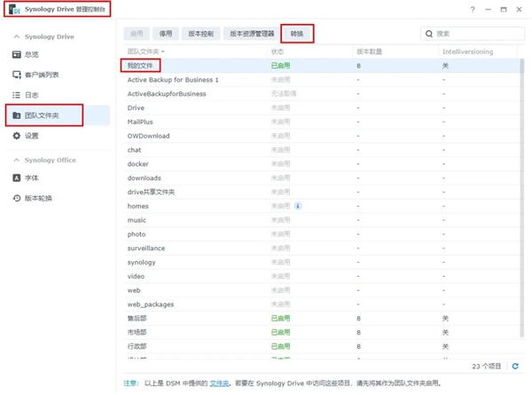Open the 客户端列表 client list icon
Viewport: 532px width, 395px height.
17,75
